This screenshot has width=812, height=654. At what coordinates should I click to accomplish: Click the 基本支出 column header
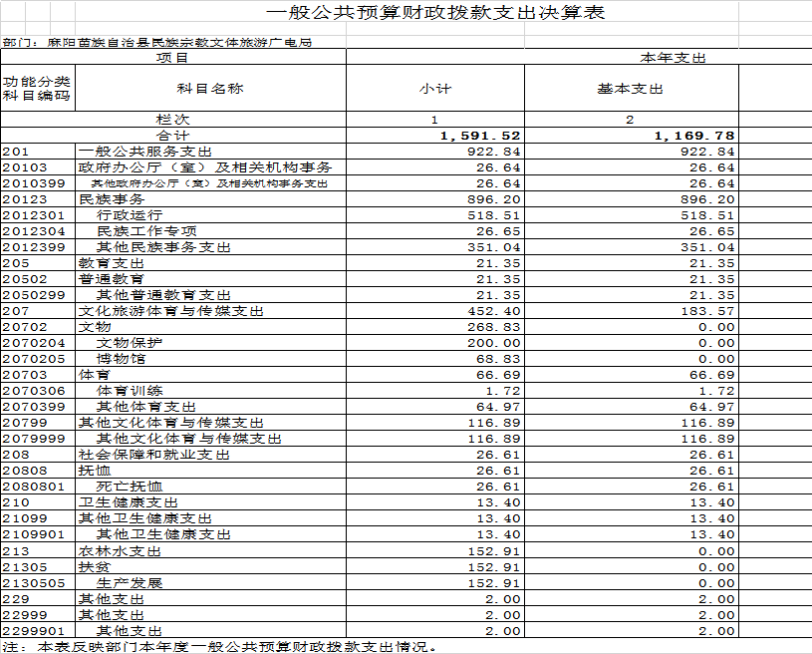[629, 89]
